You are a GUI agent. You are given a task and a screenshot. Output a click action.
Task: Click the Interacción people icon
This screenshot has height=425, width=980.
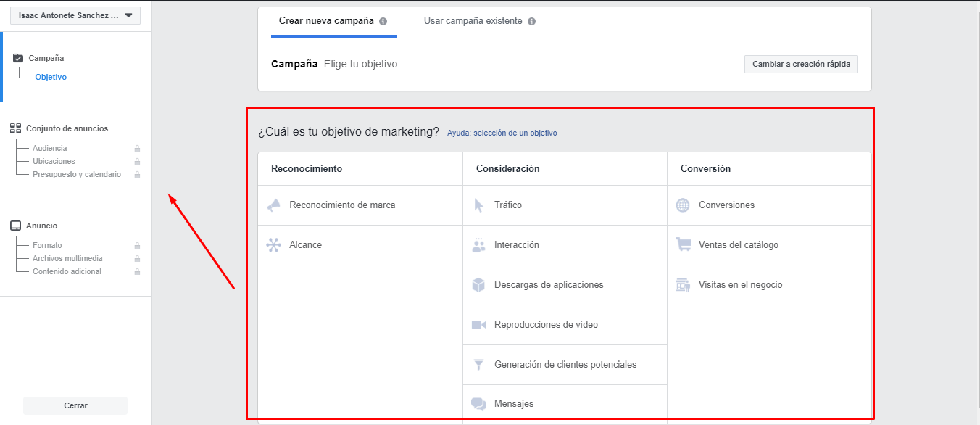pos(478,245)
